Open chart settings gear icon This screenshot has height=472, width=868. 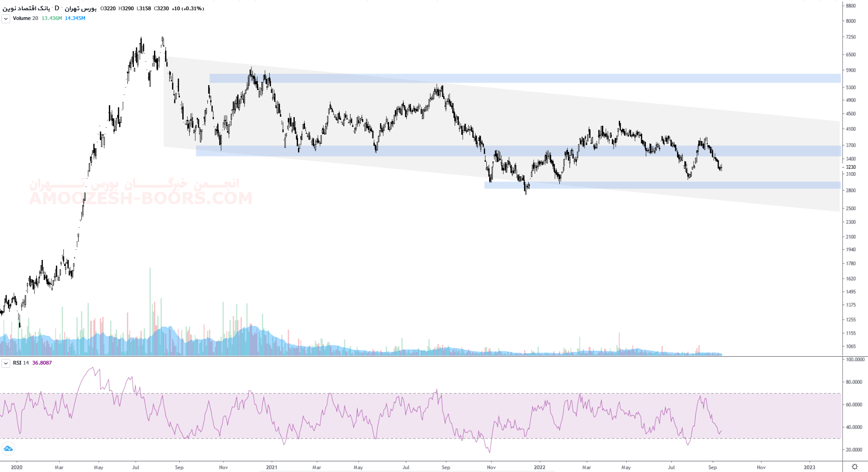coord(855,467)
